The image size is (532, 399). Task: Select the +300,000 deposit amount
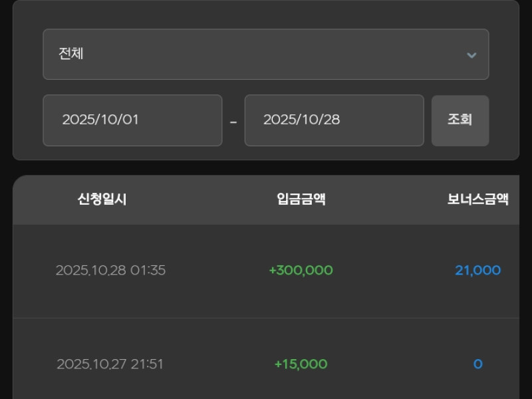coord(301,271)
